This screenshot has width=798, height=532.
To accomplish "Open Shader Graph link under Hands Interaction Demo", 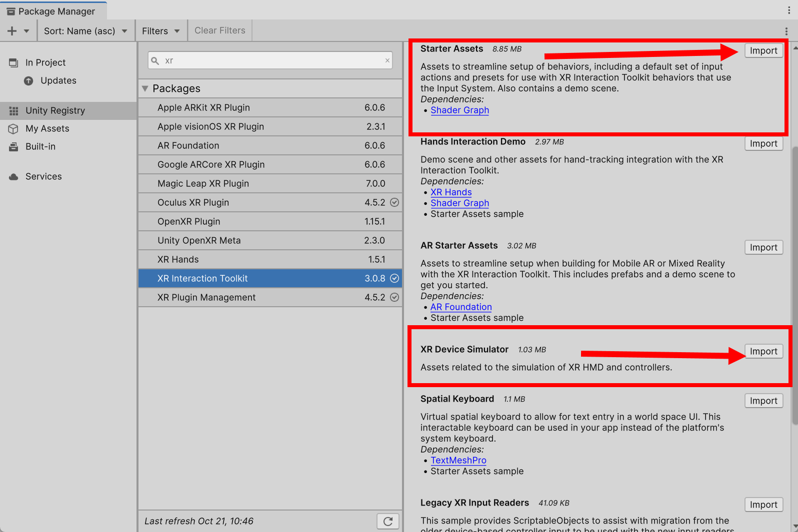I will coord(459,203).
